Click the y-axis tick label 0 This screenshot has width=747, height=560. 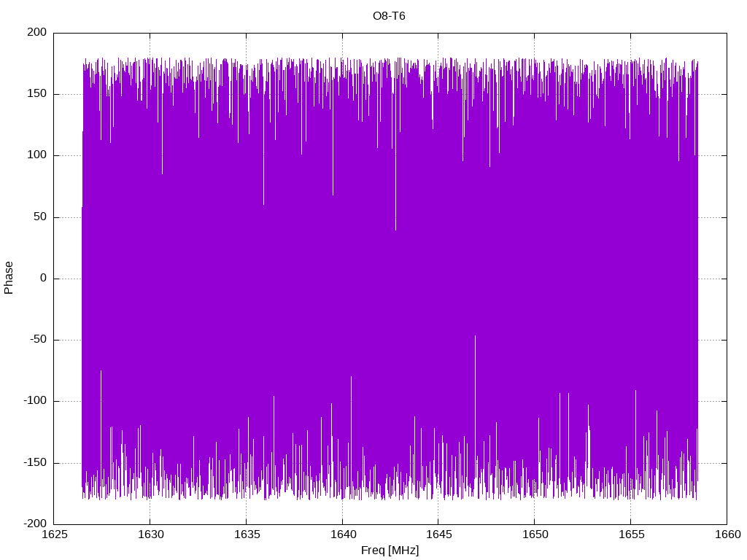[x=44, y=278]
